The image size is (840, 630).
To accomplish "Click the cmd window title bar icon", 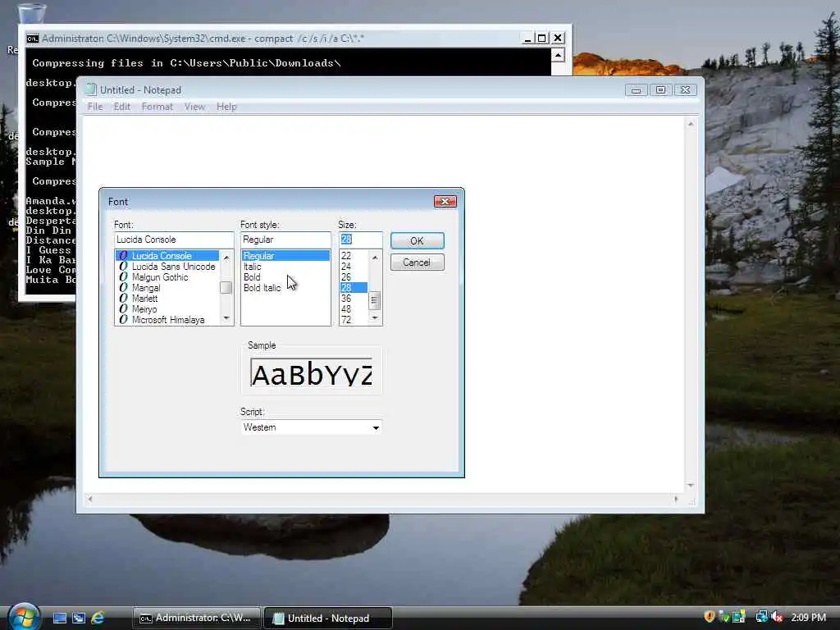I will point(33,39).
